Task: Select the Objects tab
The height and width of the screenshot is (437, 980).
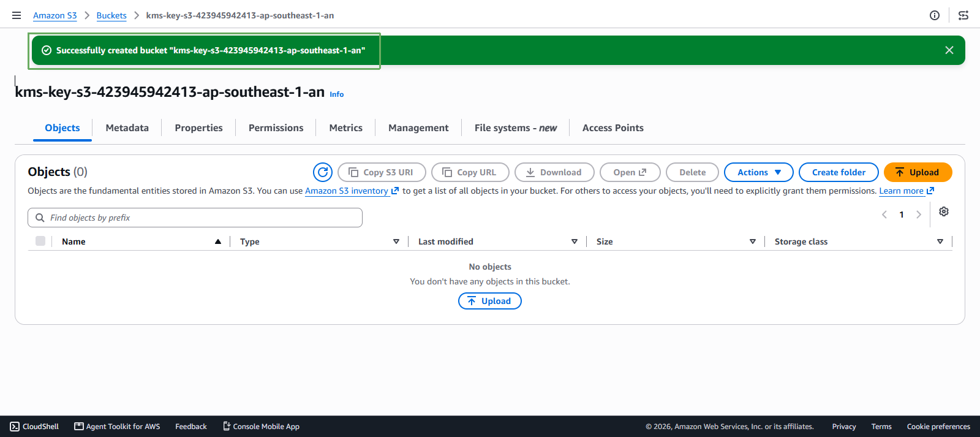Action: [x=62, y=128]
